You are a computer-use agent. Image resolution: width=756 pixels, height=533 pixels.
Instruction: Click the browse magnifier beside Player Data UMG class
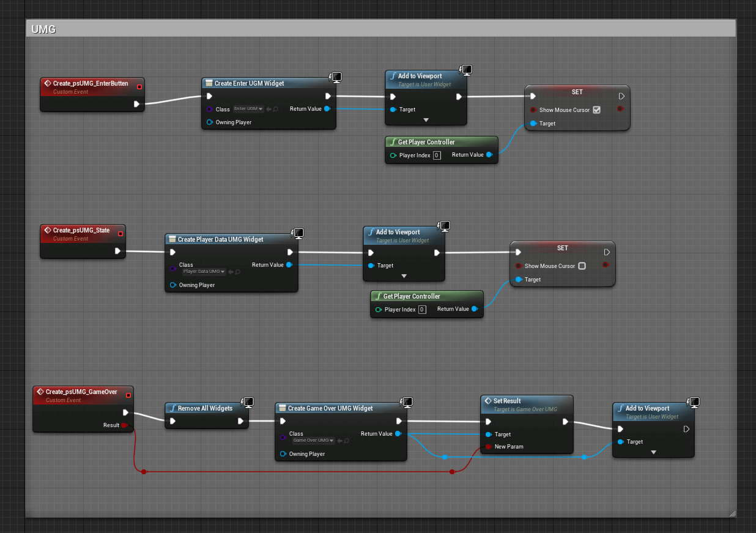point(239,272)
